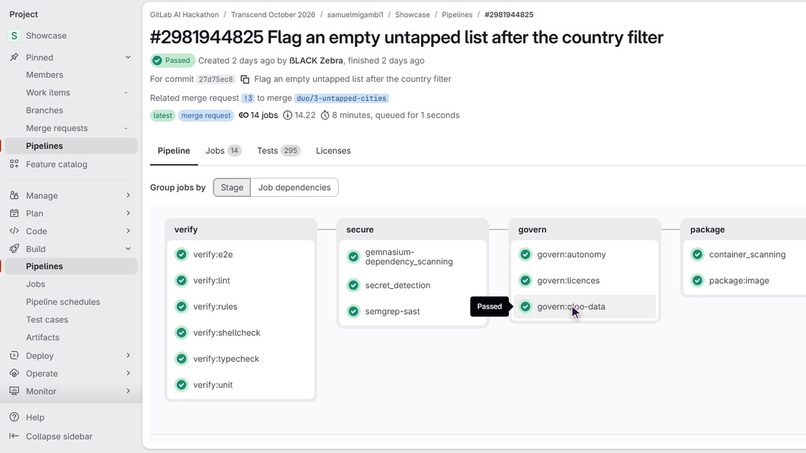The height and width of the screenshot is (453, 806).
Task: Expand the Plan section chevron
Action: click(x=128, y=213)
